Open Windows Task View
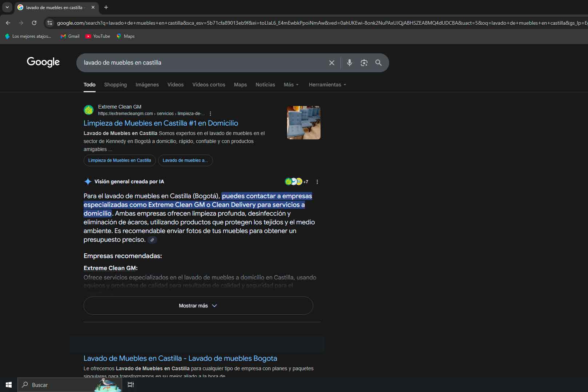The width and height of the screenshot is (588, 392). pos(131,385)
